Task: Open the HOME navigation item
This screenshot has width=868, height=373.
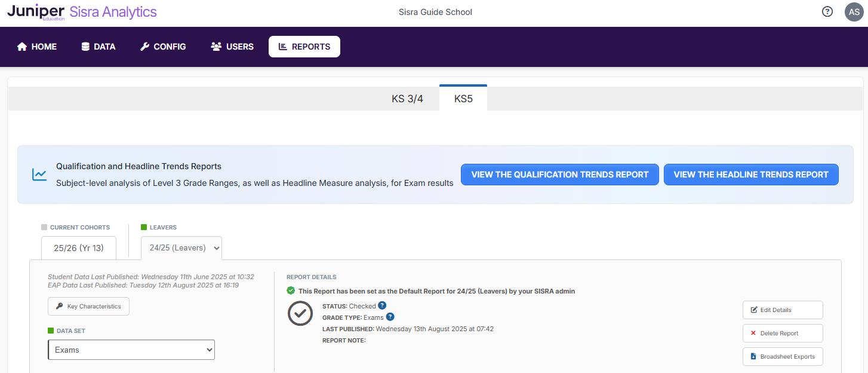Action: (x=37, y=47)
